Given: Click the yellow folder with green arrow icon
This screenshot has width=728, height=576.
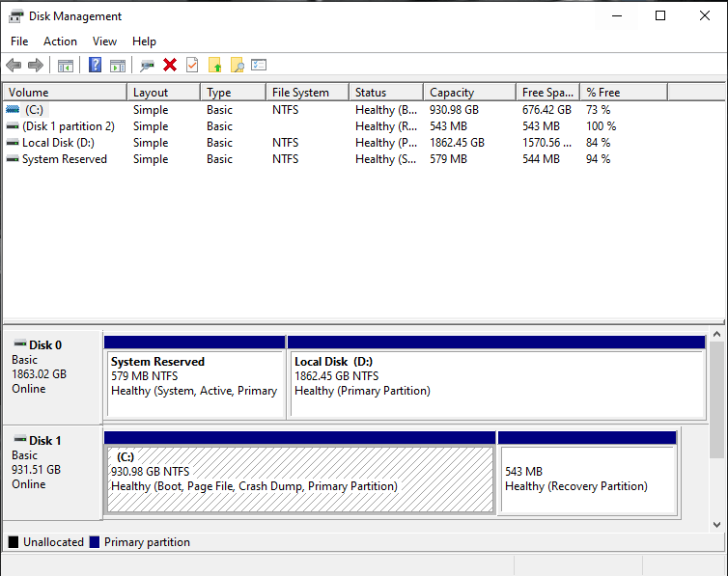Looking at the screenshot, I should (x=215, y=65).
